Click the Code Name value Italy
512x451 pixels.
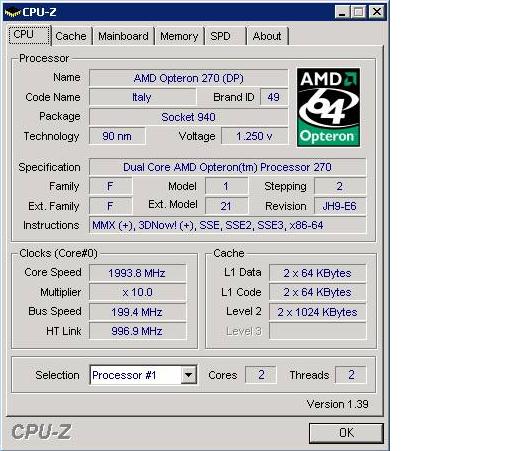coord(143,97)
